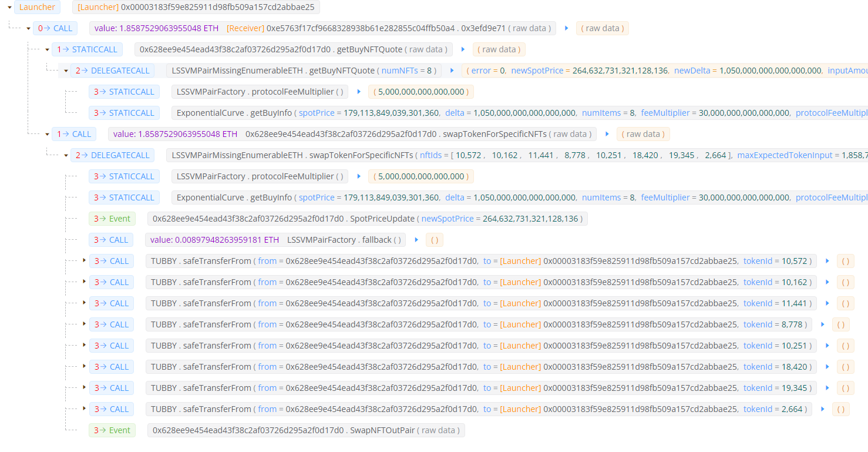
Task: Click the 3→CALL badge of the fallback row
Action: click(x=111, y=240)
